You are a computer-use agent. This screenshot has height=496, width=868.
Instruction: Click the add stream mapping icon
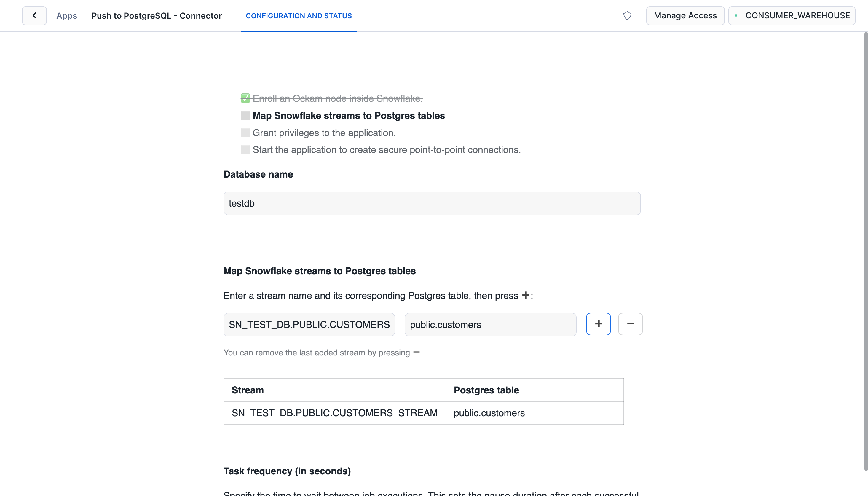[598, 324]
